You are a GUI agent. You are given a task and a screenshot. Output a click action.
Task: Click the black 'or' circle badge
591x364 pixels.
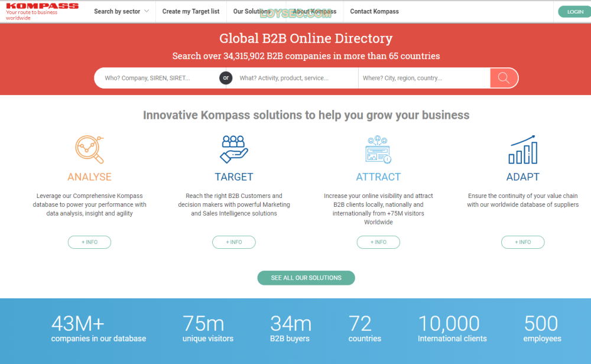[x=226, y=78]
